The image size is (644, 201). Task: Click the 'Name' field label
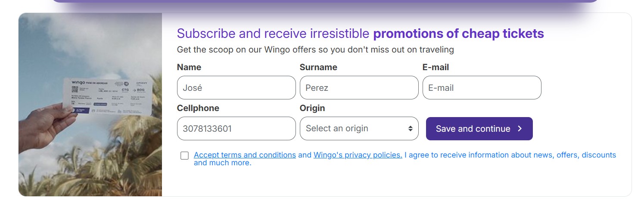point(189,67)
